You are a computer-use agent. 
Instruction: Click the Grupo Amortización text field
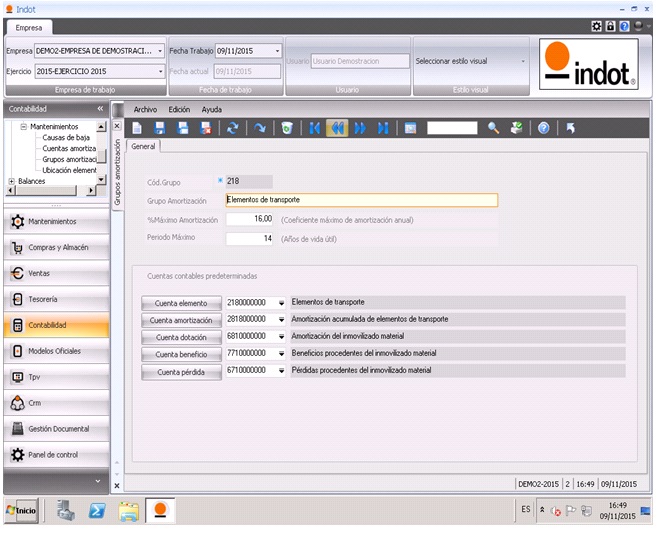[x=361, y=200]
